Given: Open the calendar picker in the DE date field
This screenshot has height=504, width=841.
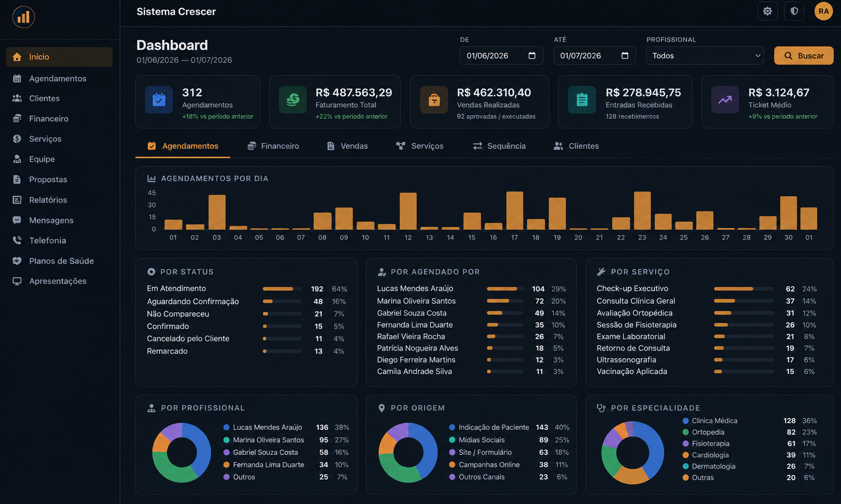Looking at the screenshot, I should 532,56.
